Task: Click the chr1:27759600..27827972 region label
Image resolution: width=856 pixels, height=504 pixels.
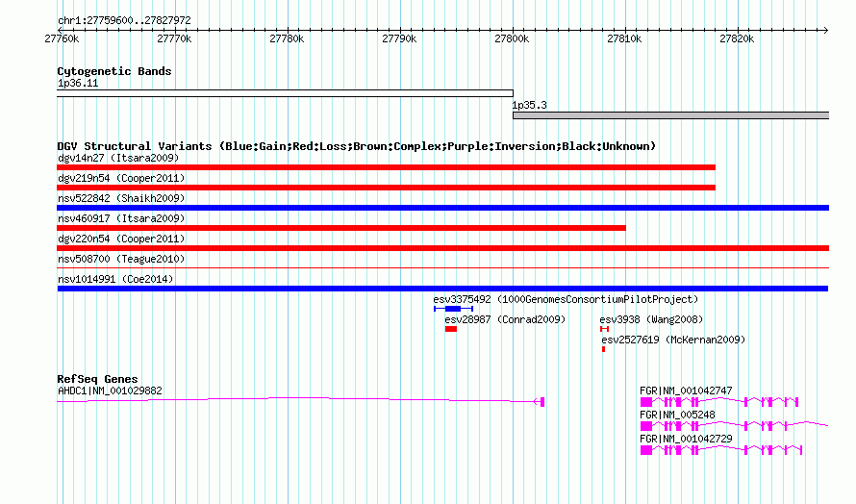Action: pos(124,20)
